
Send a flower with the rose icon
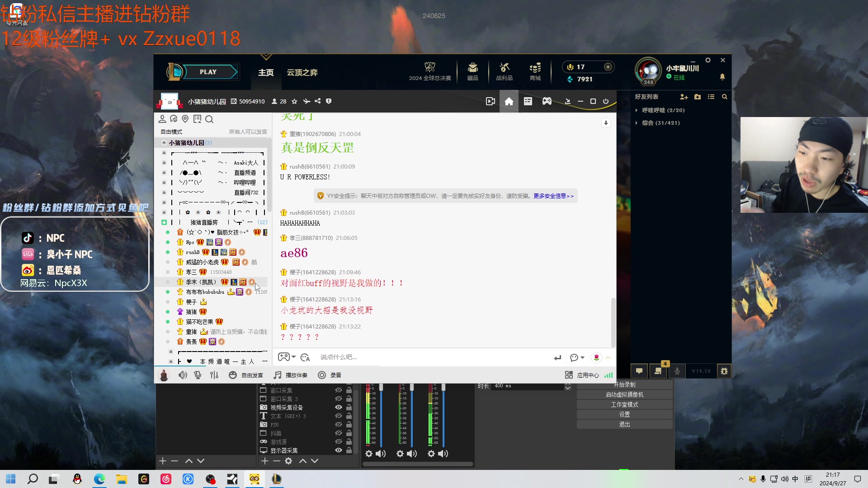(596, 357)
